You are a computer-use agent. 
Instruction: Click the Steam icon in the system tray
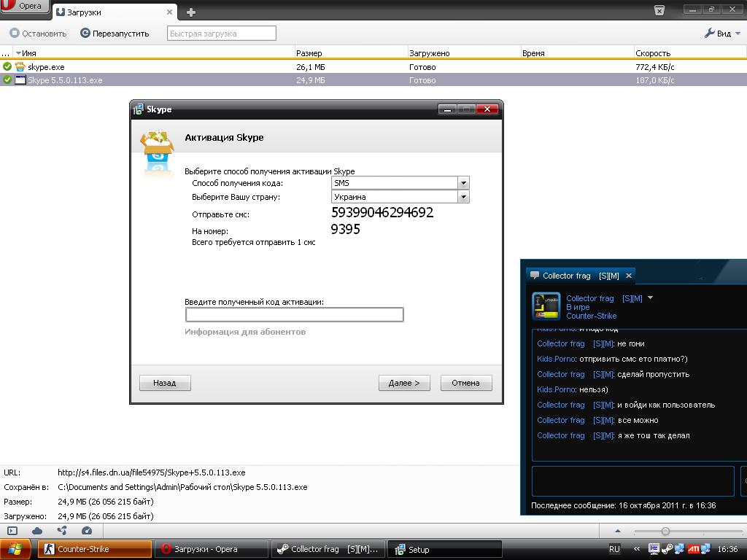tap(667, 549)
